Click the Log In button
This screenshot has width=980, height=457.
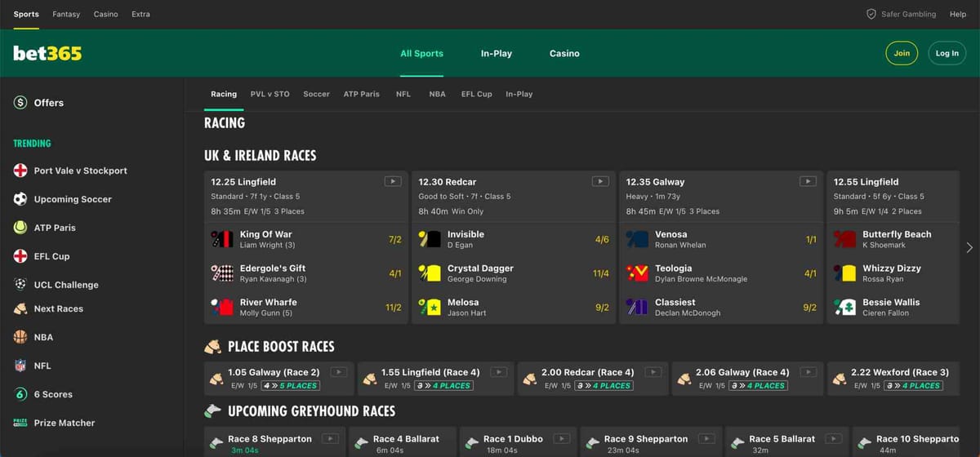pos(947,53)
